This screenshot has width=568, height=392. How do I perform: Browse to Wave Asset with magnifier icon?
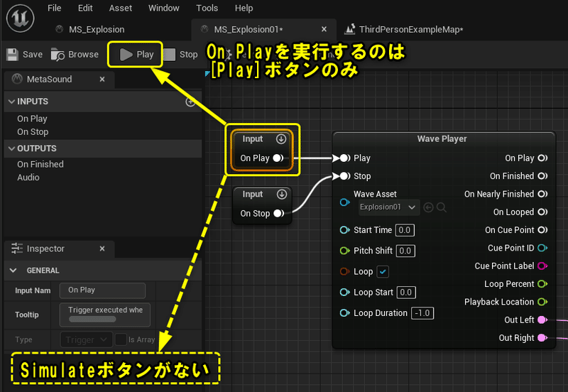(441, 207)
